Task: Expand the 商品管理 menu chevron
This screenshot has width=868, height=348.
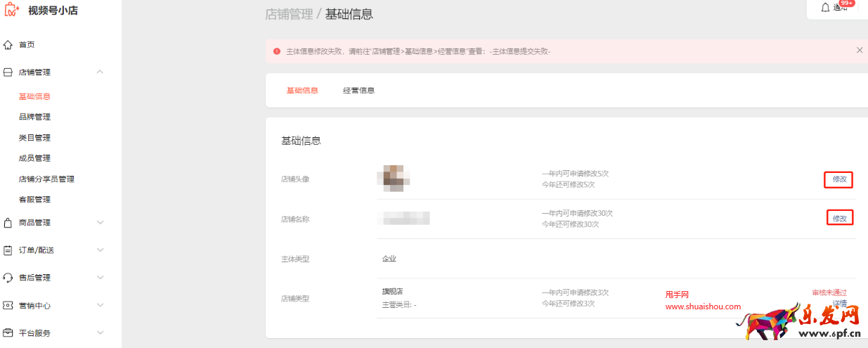Action: (100, 223)
